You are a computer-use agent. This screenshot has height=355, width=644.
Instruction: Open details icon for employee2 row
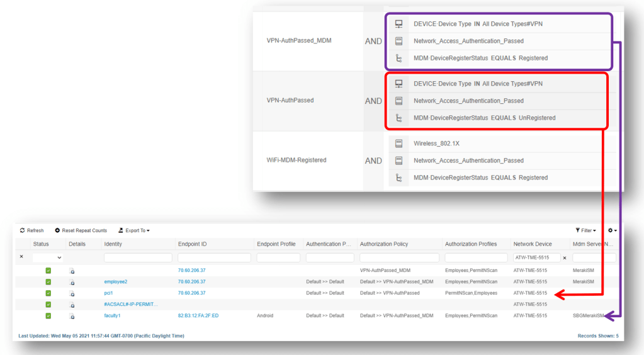point(72,282)
